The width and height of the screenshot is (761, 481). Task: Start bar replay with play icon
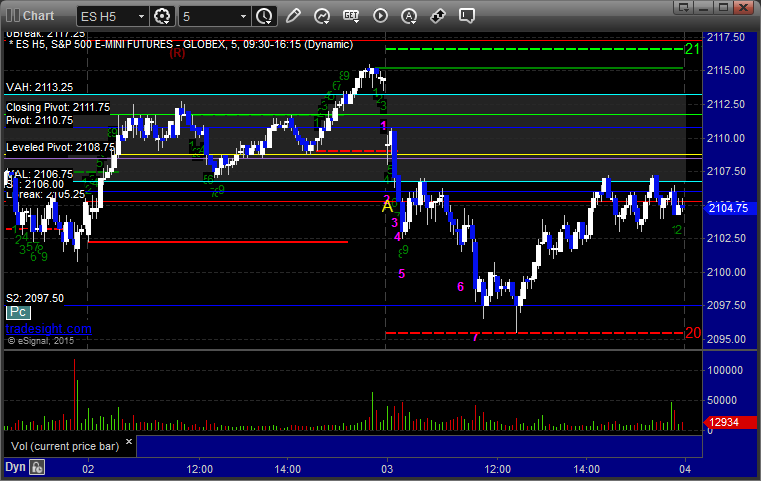[380, 16]
